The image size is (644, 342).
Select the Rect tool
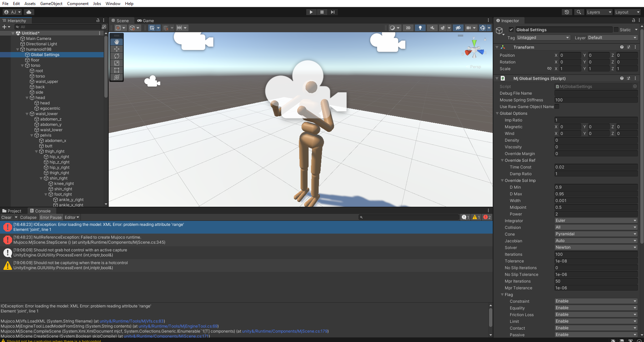click(116, 70)
